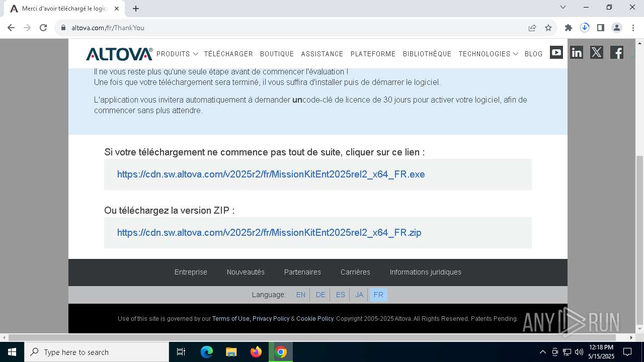Toggle Chrome side panel icon
The height and width of the screenshot is (362, 644).
click(601, 28)
